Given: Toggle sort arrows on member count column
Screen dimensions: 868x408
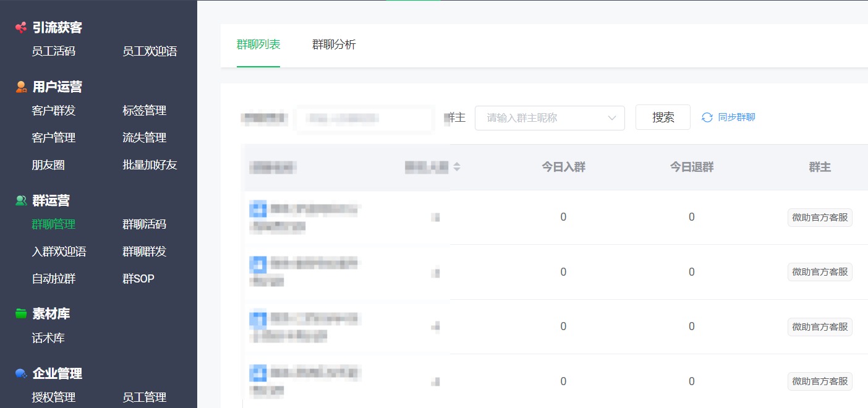Looking at the screenshot, I should click(x=457, y=167).
